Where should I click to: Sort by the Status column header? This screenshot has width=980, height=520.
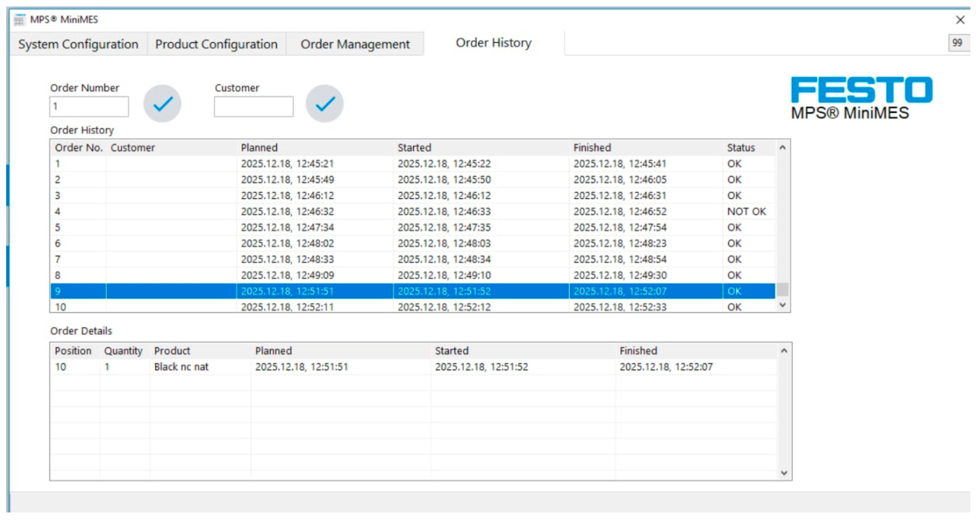tap(741, 148)
